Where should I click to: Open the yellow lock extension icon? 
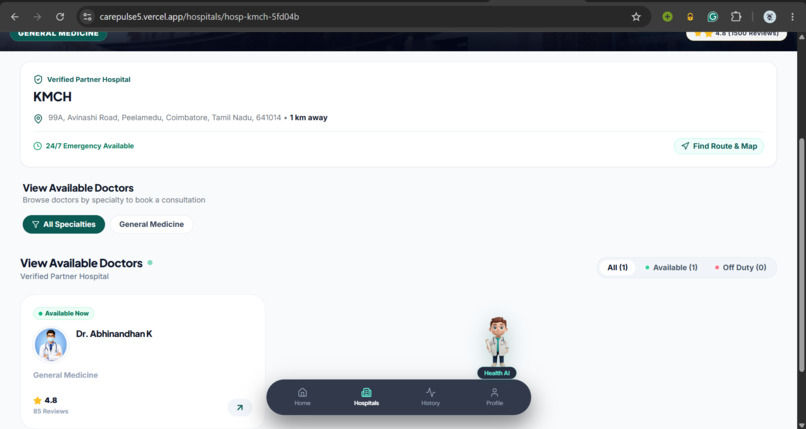690,17
